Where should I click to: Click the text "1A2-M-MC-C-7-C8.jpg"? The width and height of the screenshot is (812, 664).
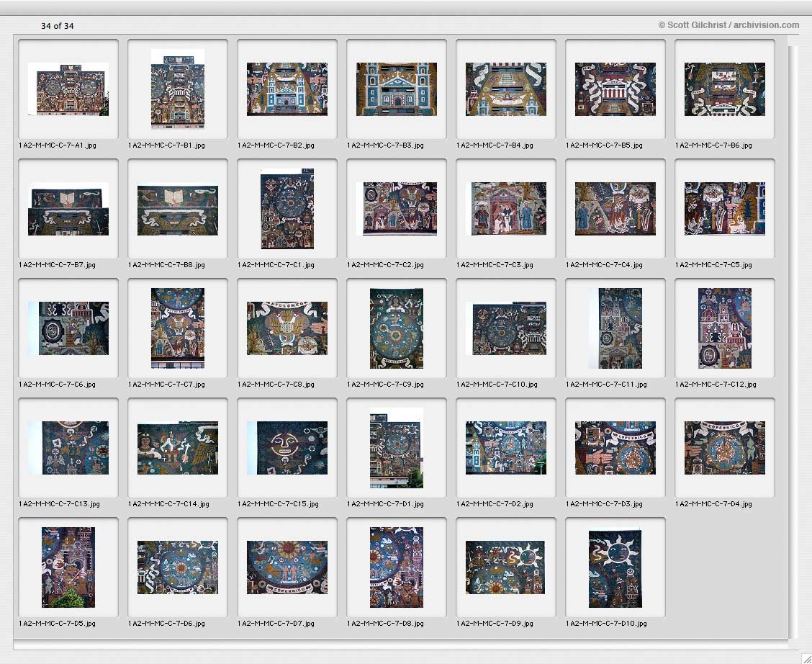click(x=276, y=385)
